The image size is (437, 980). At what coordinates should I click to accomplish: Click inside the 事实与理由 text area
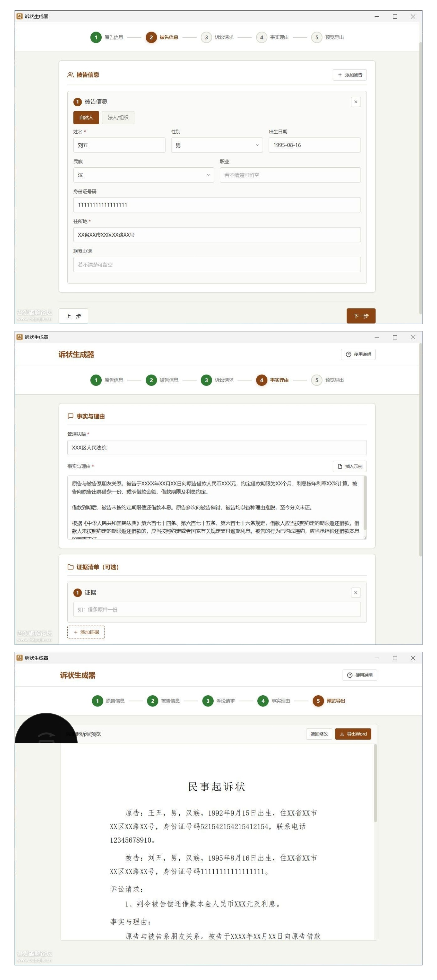pos(215,508)
